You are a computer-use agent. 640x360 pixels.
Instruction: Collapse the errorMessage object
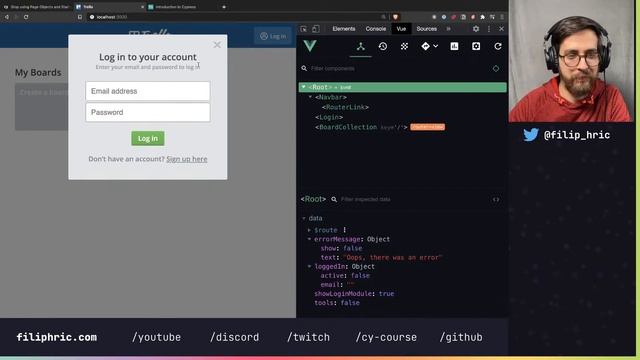click(309, 239)
